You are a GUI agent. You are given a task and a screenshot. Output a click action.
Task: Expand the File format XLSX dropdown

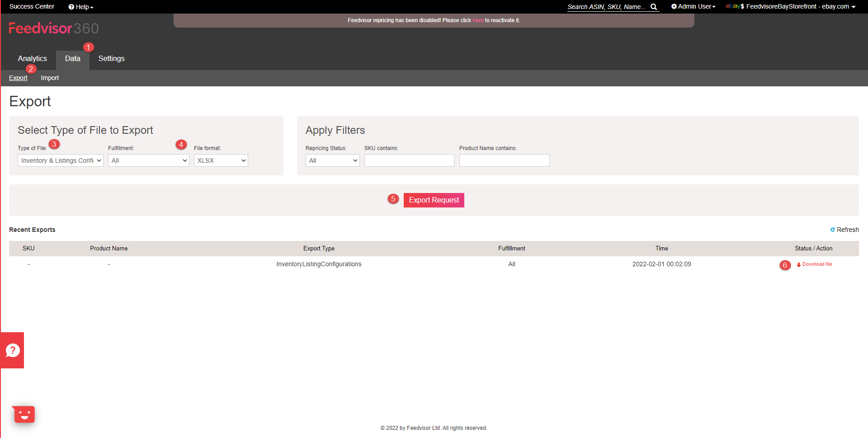tap(221, 160)
